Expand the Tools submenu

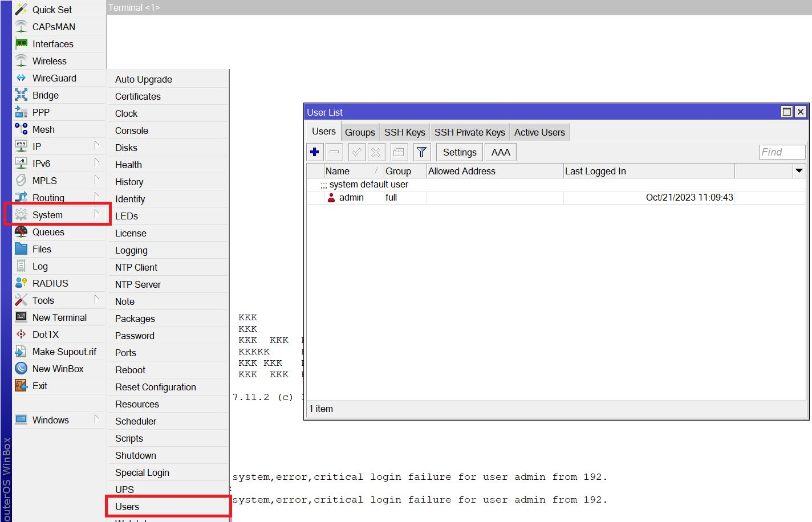(x=96, y=300)
